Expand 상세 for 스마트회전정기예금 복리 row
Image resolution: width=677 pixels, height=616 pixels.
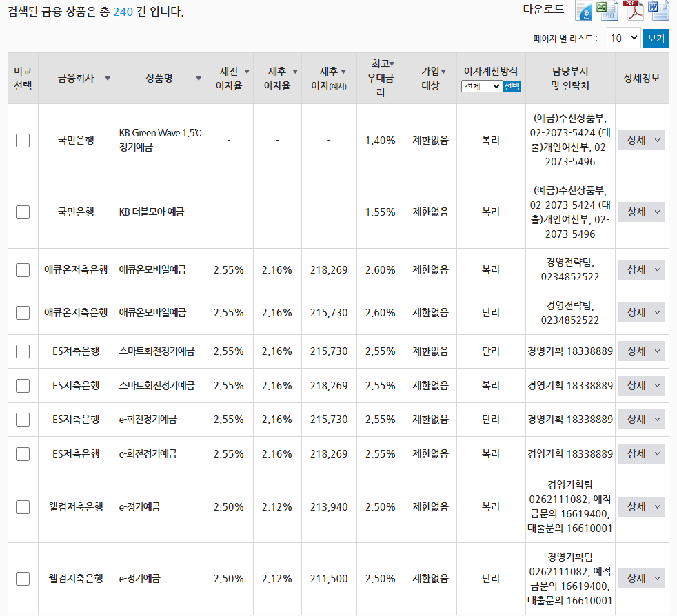coord(642,385)
